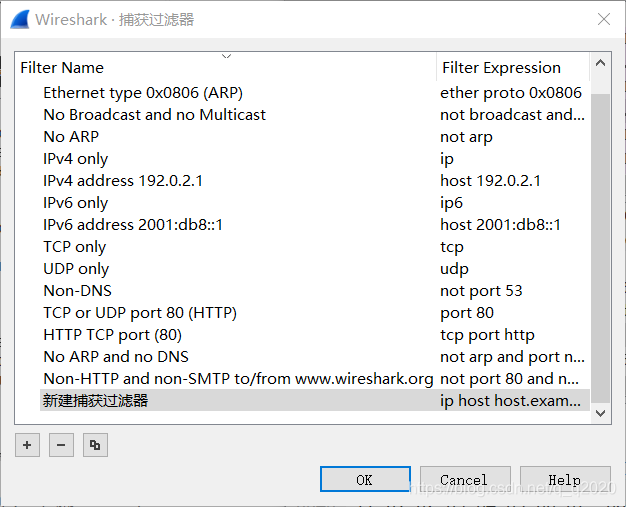Confirm with the OK button
This screenshot has height=507, width=626.
[x=365, y=479]
